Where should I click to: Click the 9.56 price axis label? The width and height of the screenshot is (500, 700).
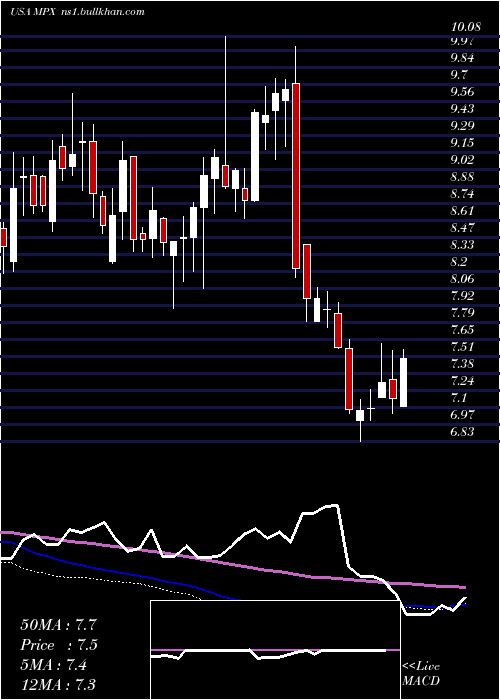click(x=464, y=92)
